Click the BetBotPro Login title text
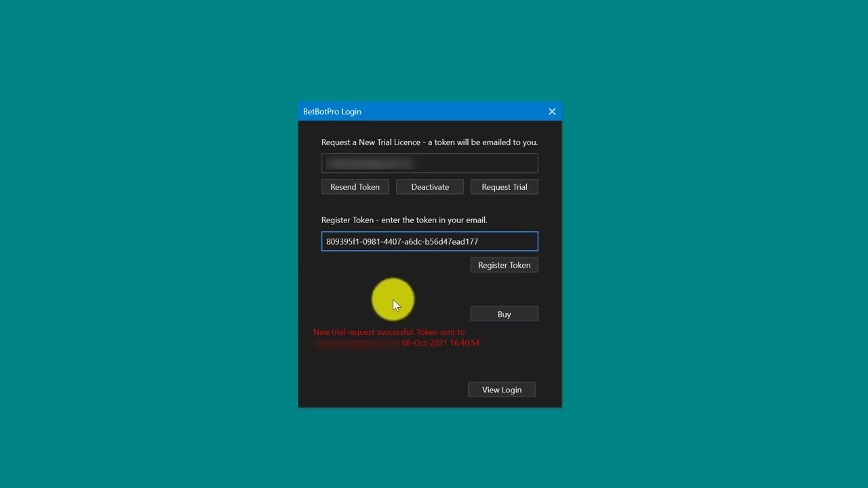Image resolution: width=868 pixels, height=488 pixels. [x=332, y=111]
